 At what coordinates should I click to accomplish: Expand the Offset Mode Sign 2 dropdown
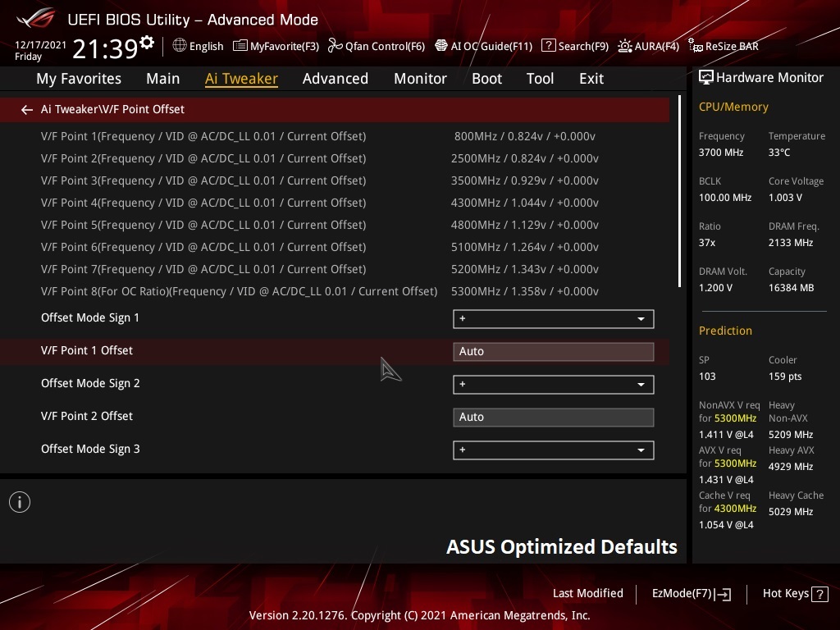(553, 384)
